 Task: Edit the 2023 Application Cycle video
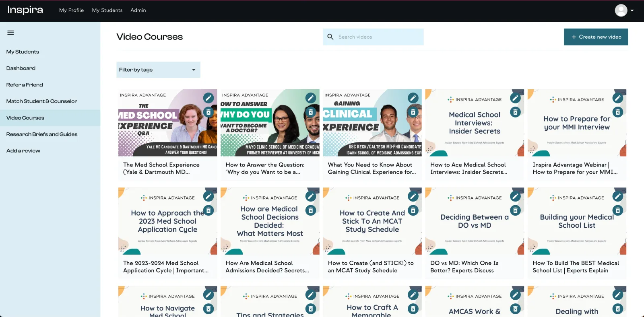pyautogui.click(x=208, y=196)
